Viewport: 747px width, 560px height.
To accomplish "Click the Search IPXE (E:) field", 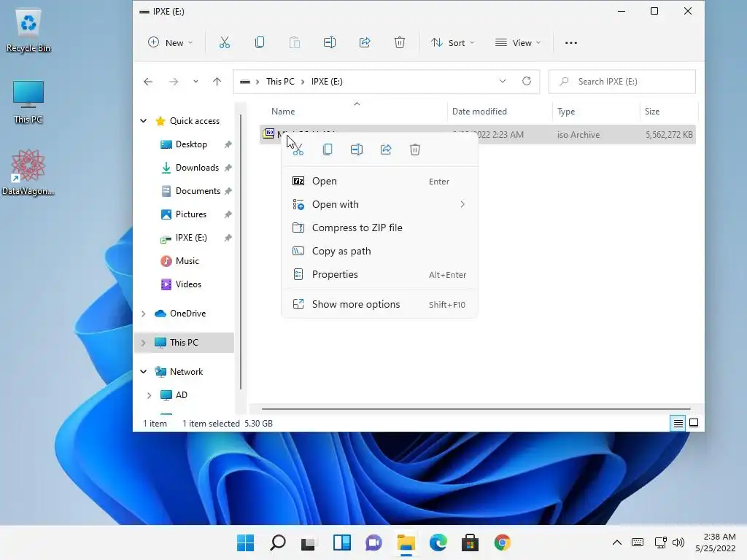I will [622, 82].
